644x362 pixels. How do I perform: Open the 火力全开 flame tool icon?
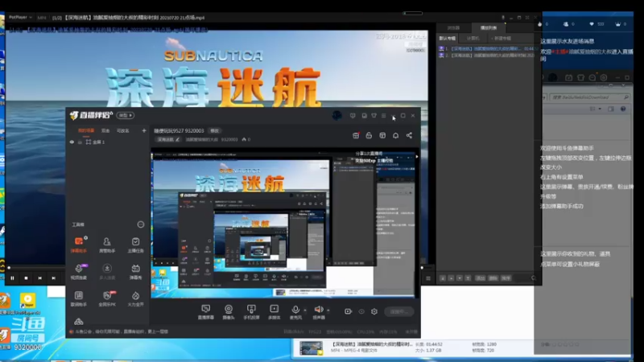135,298
